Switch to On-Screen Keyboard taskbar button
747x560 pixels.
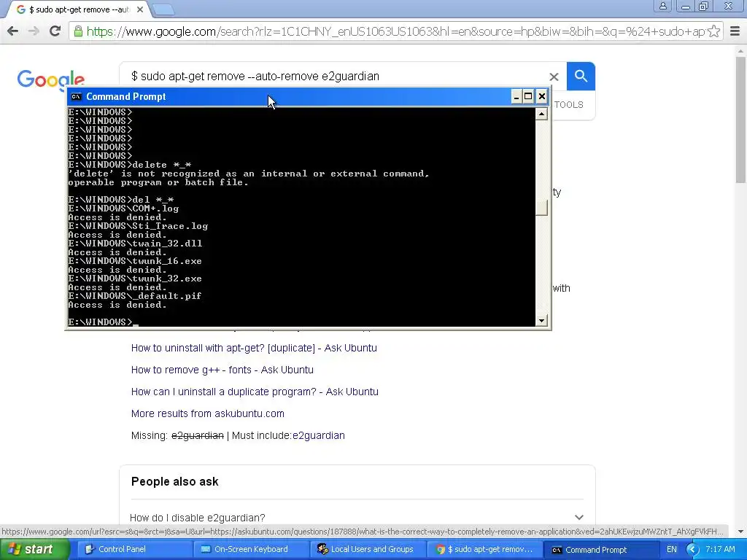tap(251, 549)
